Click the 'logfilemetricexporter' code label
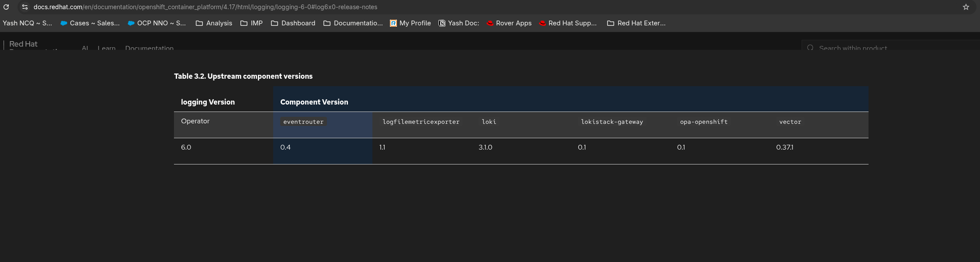 pos(421,122)
